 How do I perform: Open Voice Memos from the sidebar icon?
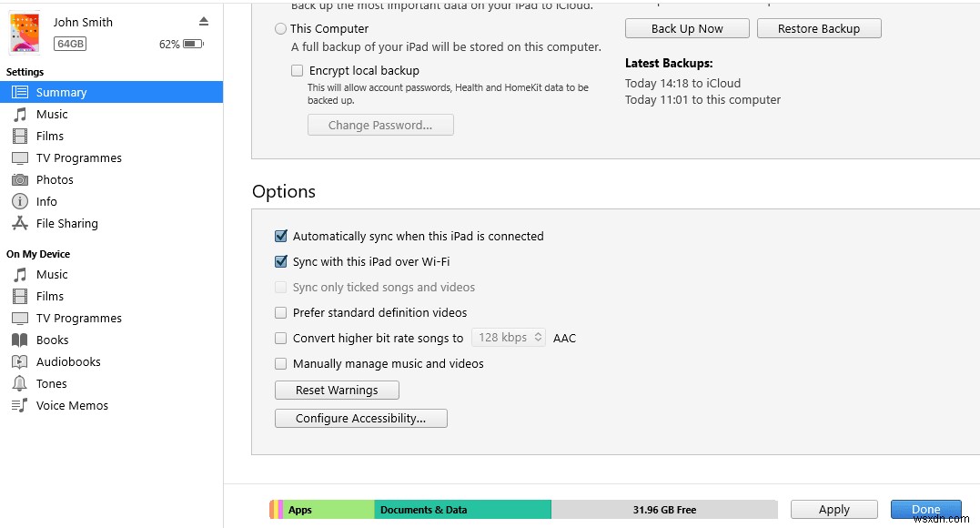[x=20, y=405]
